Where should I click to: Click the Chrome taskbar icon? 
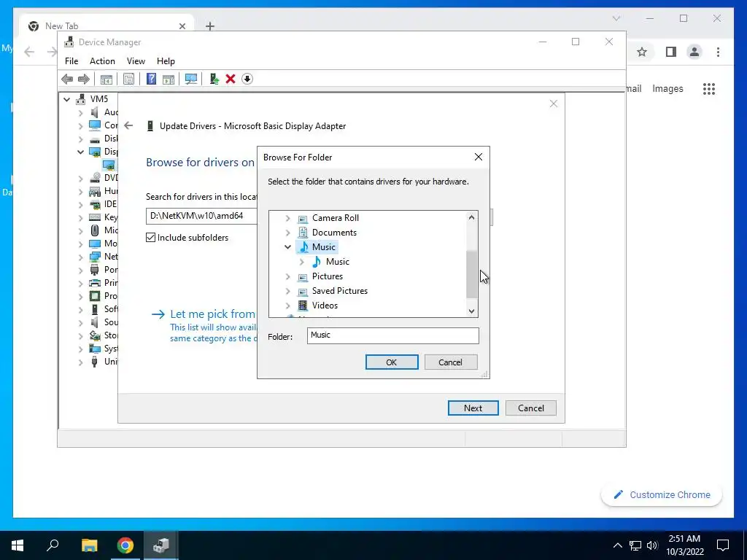(x=125, y=545)
